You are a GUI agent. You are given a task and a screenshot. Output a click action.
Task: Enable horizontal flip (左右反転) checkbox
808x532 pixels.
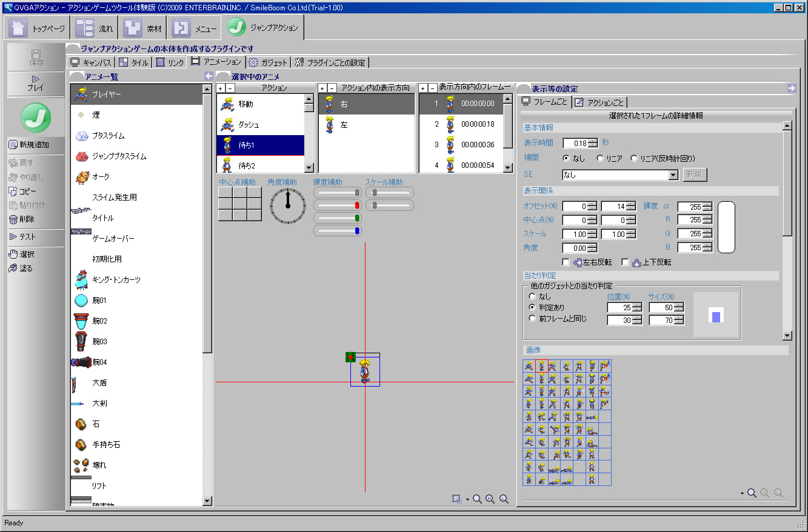[566, 262]
